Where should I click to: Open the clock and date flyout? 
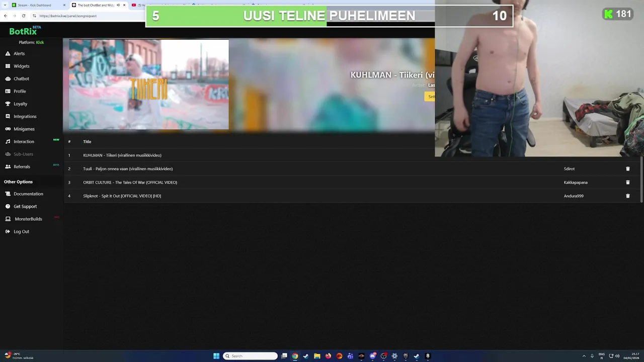(631, 356)
